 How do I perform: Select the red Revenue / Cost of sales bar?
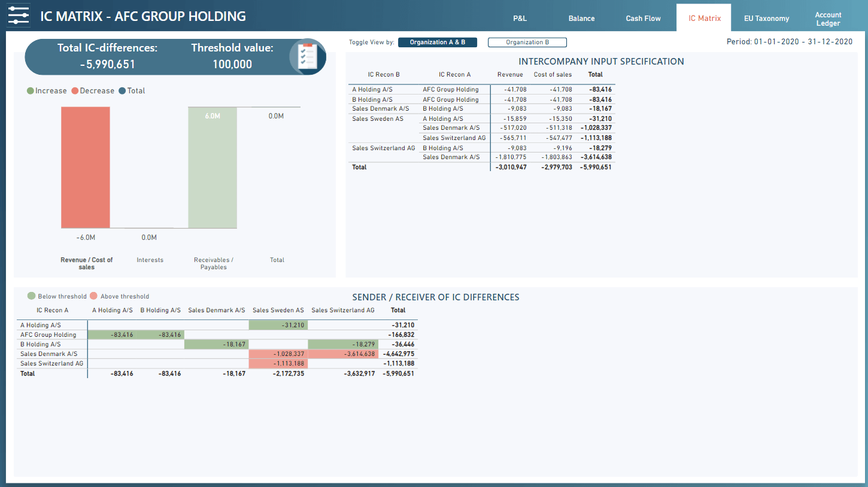[85, 168]
